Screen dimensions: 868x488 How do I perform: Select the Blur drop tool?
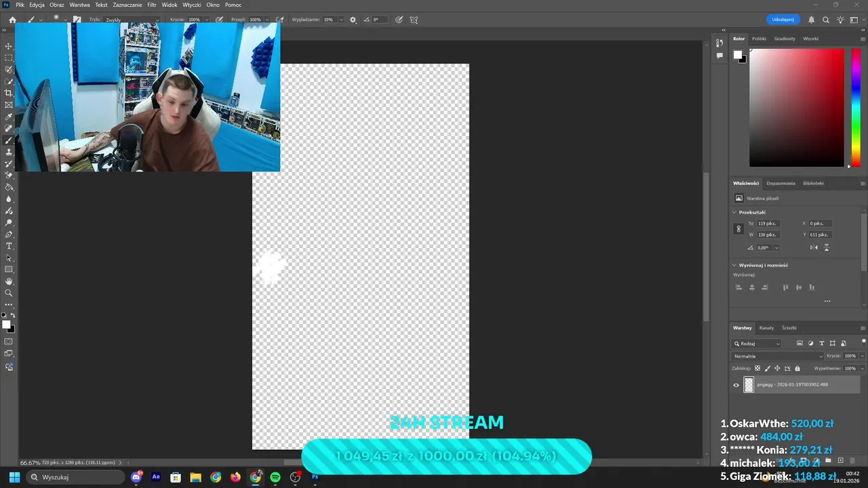click(x=9, y=199)
